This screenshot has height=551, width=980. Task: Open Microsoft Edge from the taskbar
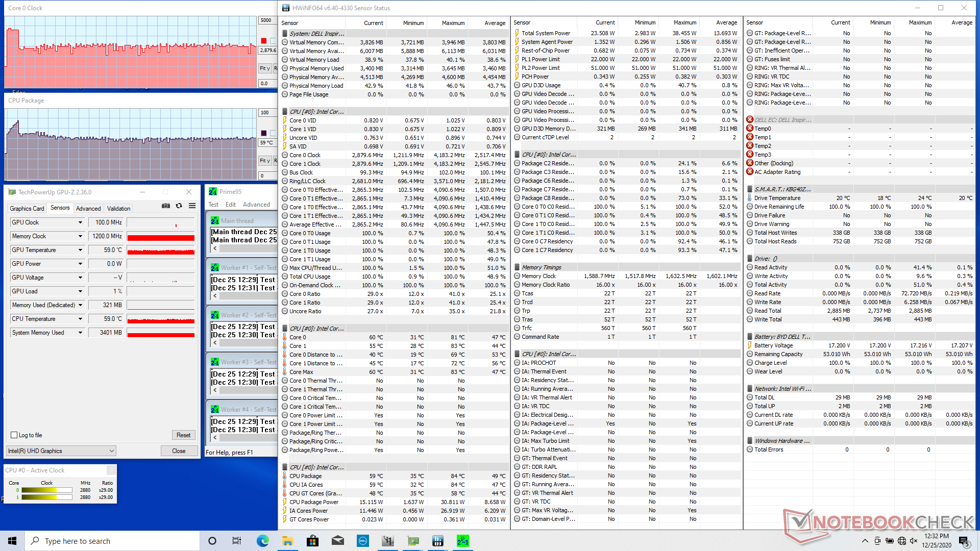tap(262, 541)
